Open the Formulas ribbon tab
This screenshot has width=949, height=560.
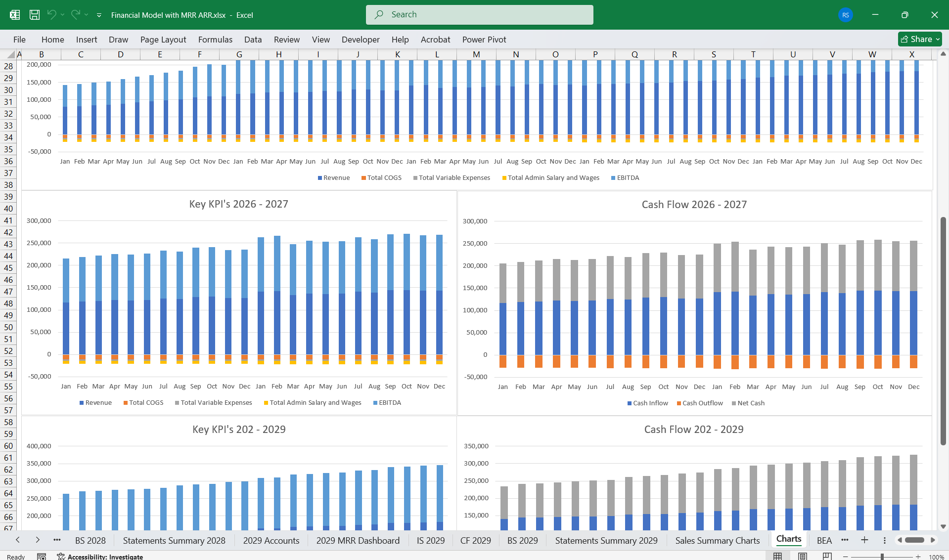point(215,40)
